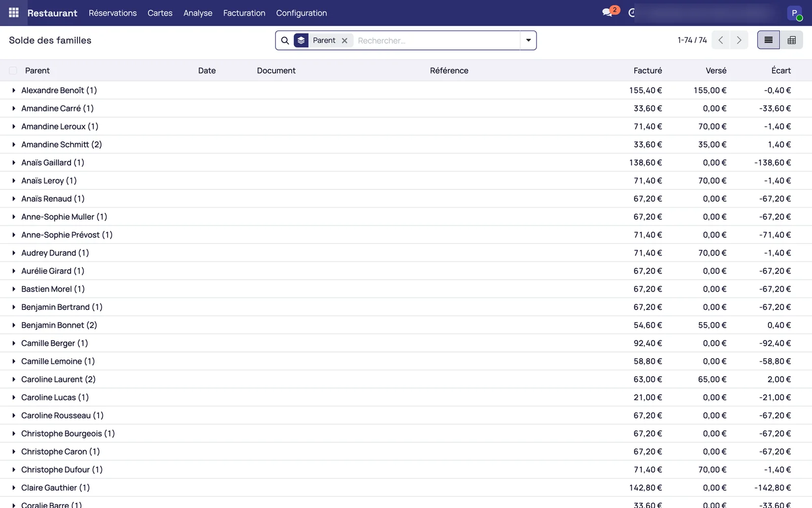Switch to list view
812x508 pixels.
[768, 40]
